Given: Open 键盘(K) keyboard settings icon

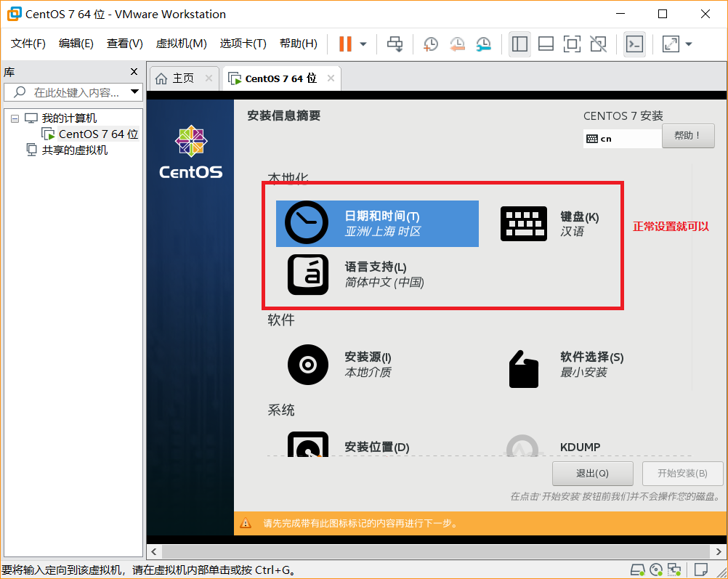Looking at the screenshot, I should (524, 223).
